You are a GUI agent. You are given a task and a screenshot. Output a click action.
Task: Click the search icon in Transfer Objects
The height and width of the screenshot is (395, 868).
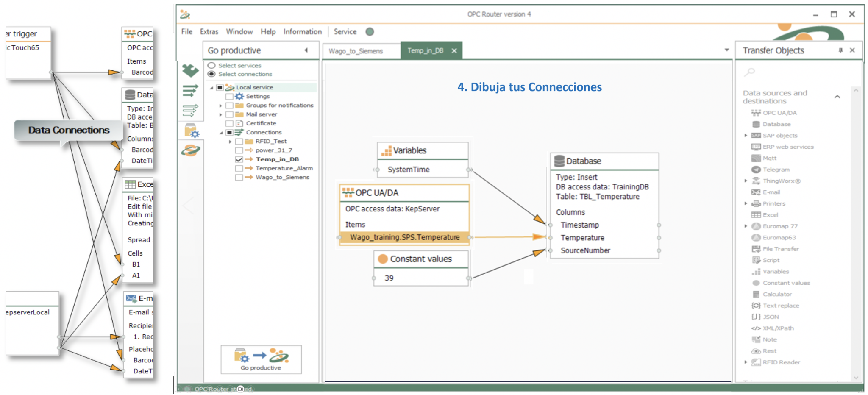750,72
